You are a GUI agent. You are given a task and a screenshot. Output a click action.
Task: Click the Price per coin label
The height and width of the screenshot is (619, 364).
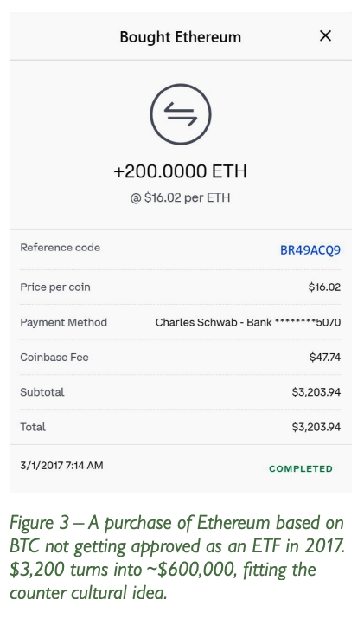[55, 287]
